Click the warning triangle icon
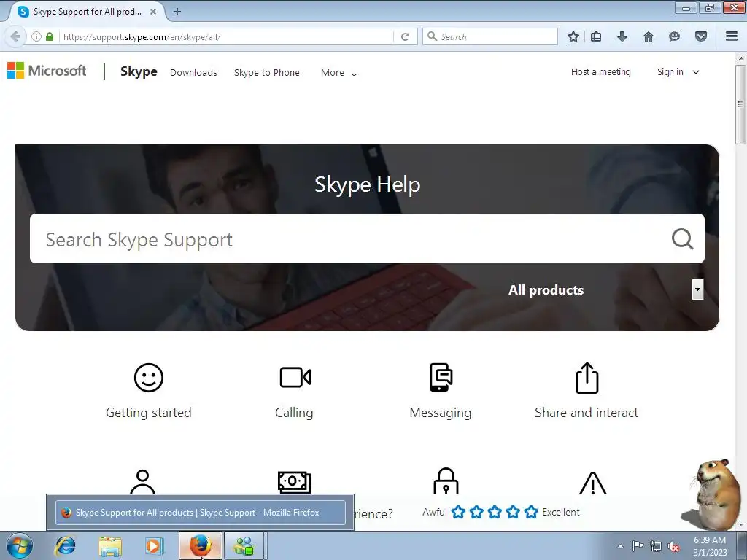 [x=592, y=483]
